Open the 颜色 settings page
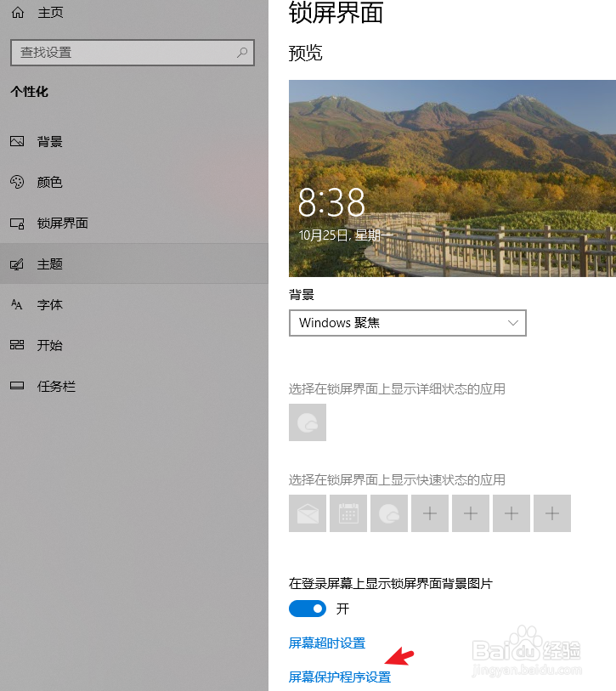This screenshot has height=691, width=616. click(134, 182)
